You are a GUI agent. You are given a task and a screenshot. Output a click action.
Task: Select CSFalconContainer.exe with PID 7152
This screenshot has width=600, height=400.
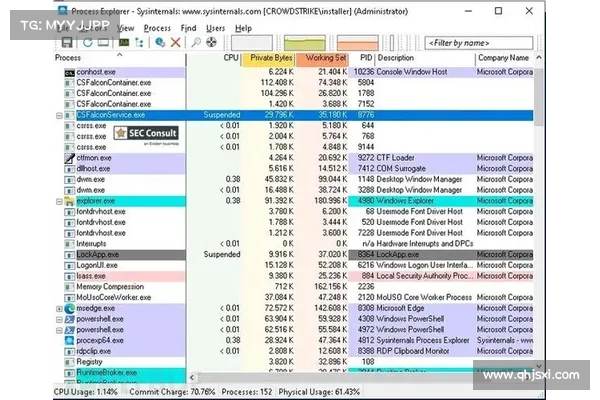click(294, 104)
